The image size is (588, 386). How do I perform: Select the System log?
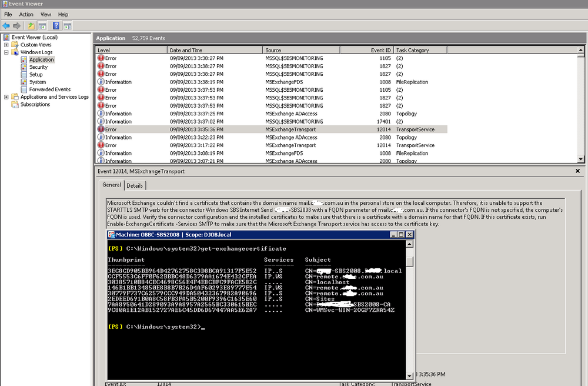(x=38, y=82)
